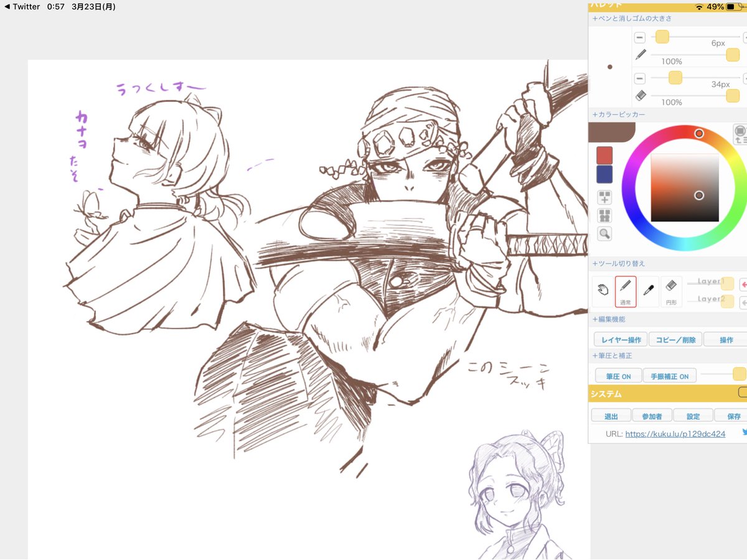This screenshot has height=560, width=747.
Task: Select the eyedropper tool
Action: click(648, 291)
